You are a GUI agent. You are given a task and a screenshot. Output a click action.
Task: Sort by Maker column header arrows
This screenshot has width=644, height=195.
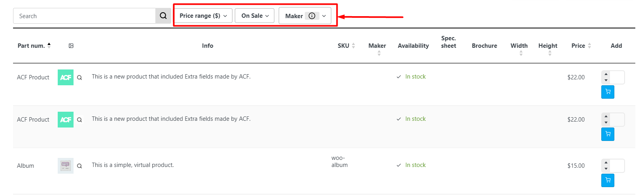pos(379,53)
